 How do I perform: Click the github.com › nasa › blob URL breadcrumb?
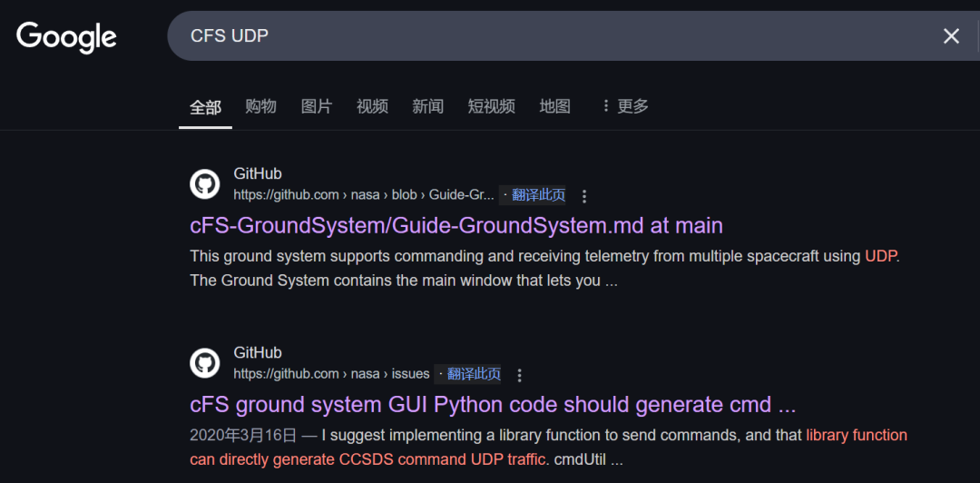364,195
